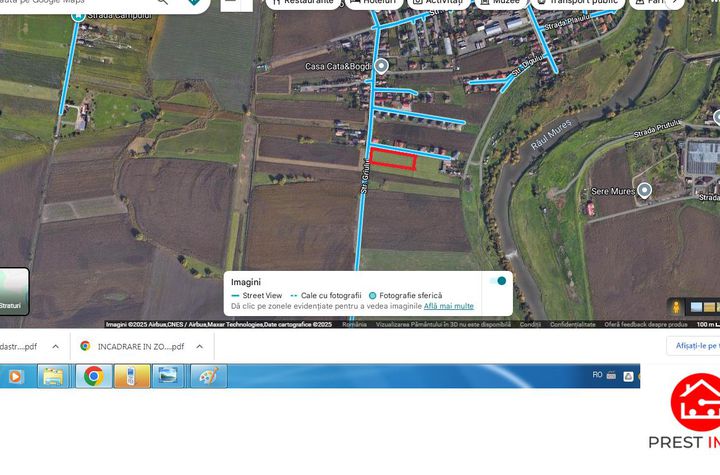
Task: Follow the 'Află mai multe' link
Action: click(x=449, y=306)
